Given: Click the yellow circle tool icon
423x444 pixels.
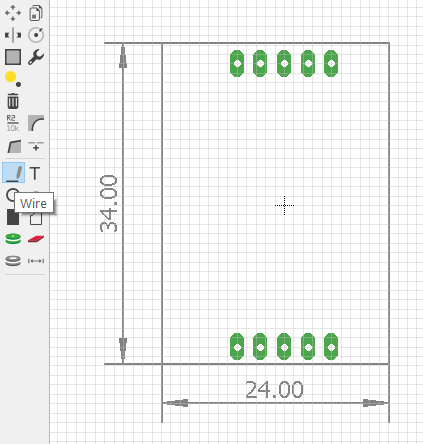Looking at the screenshot, I should 13,79.
